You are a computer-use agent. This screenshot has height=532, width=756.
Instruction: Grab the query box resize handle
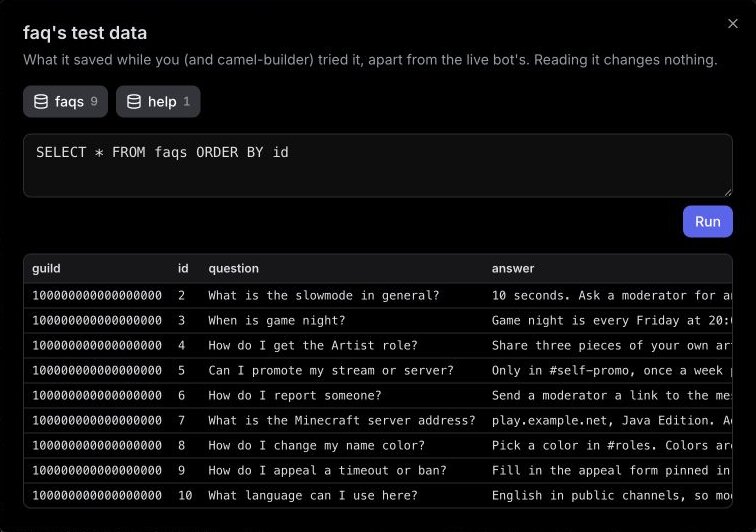click(x=728, y=192)
